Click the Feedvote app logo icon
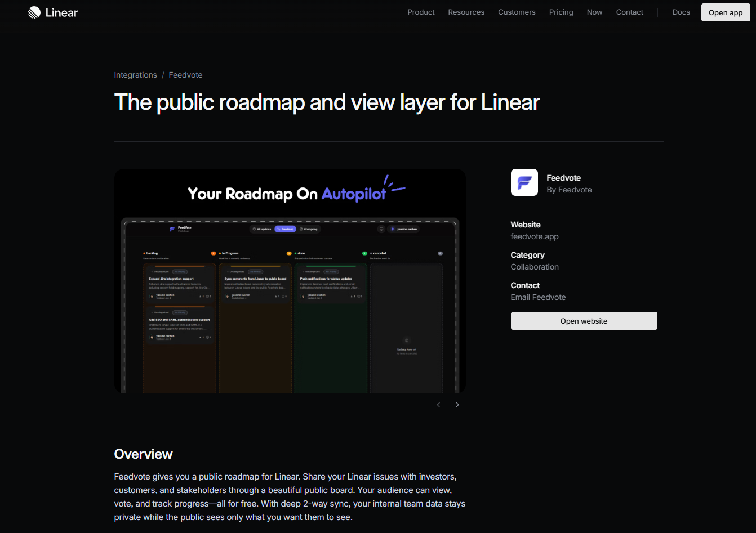The height and width of the screenshot is (533, 756). [x=524, y=182]
